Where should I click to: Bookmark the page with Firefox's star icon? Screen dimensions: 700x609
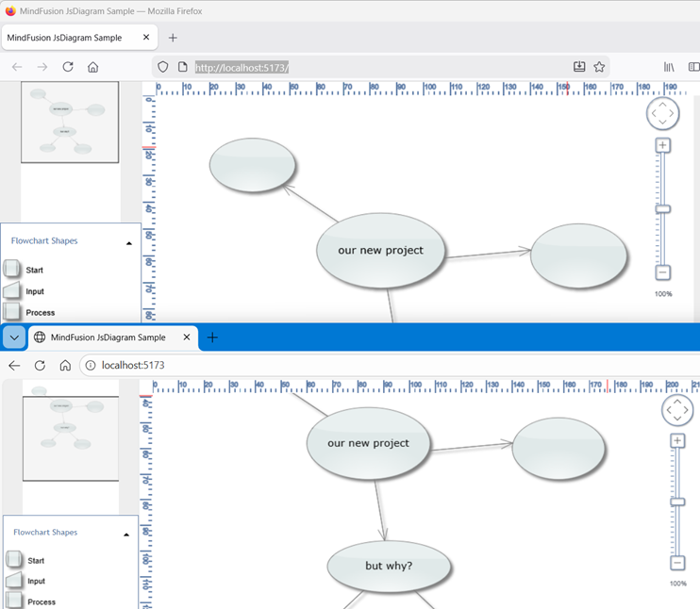pos(599,67)
